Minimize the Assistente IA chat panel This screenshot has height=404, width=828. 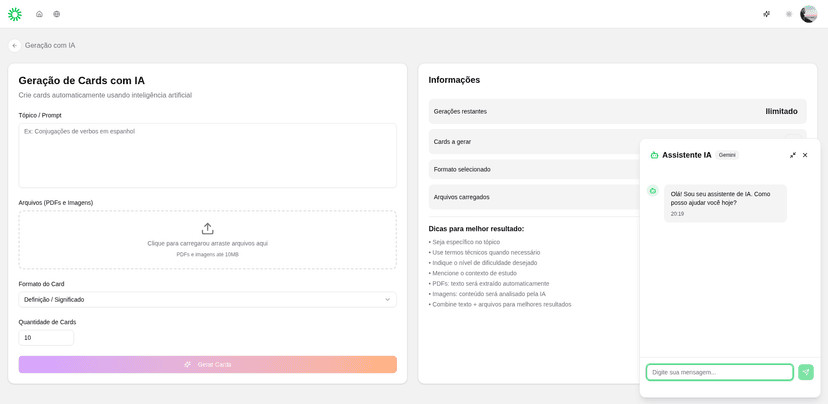pos(793,155)
